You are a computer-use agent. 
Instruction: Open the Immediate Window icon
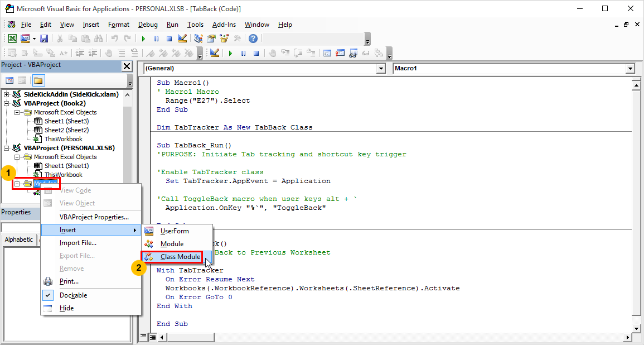(x=341, y=52)
